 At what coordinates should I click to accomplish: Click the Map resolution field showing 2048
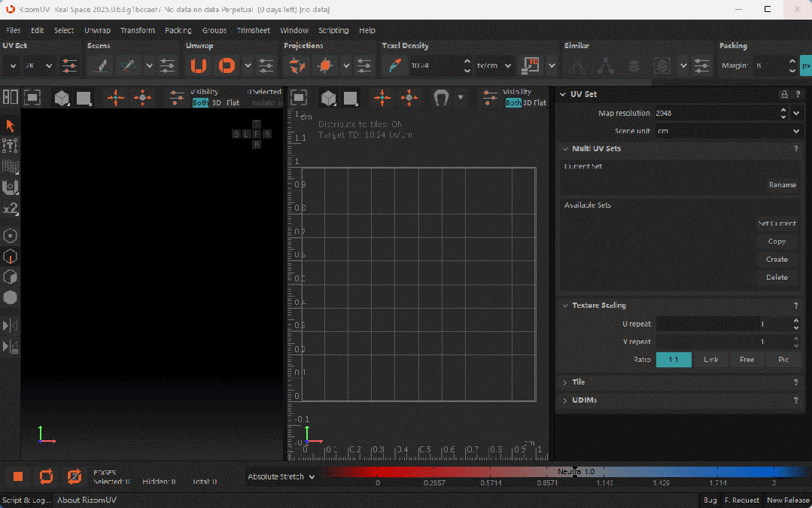pyautogui.click(x=716, y=113)
